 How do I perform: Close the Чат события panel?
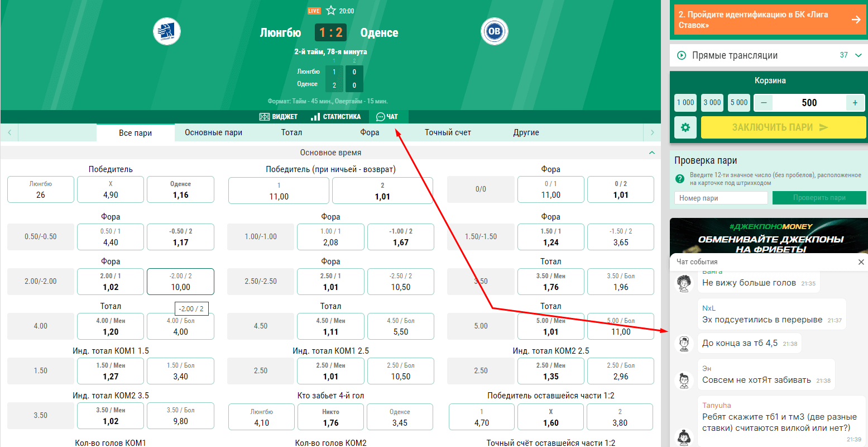860,261
